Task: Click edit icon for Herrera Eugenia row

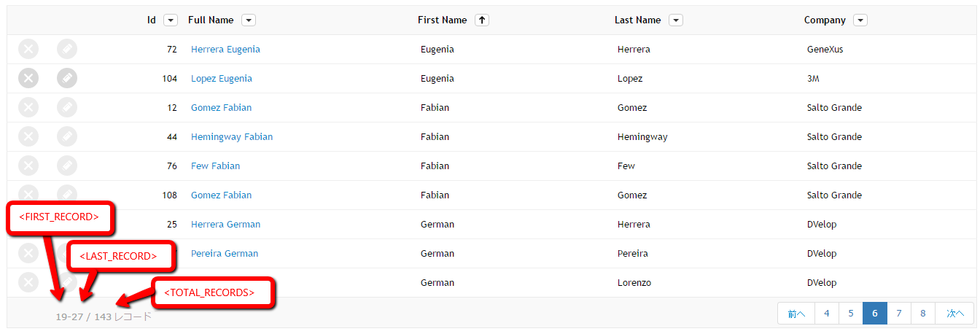Action: click(x=67, y=49)
